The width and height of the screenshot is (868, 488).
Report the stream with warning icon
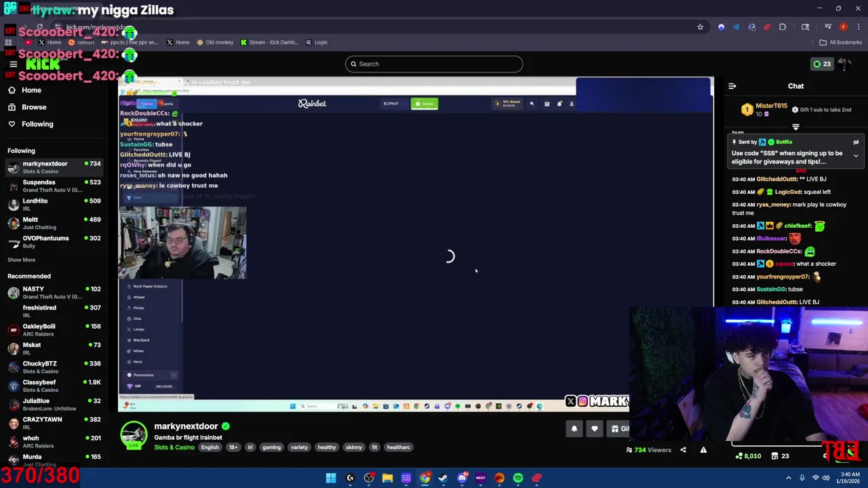pos(703,450)
